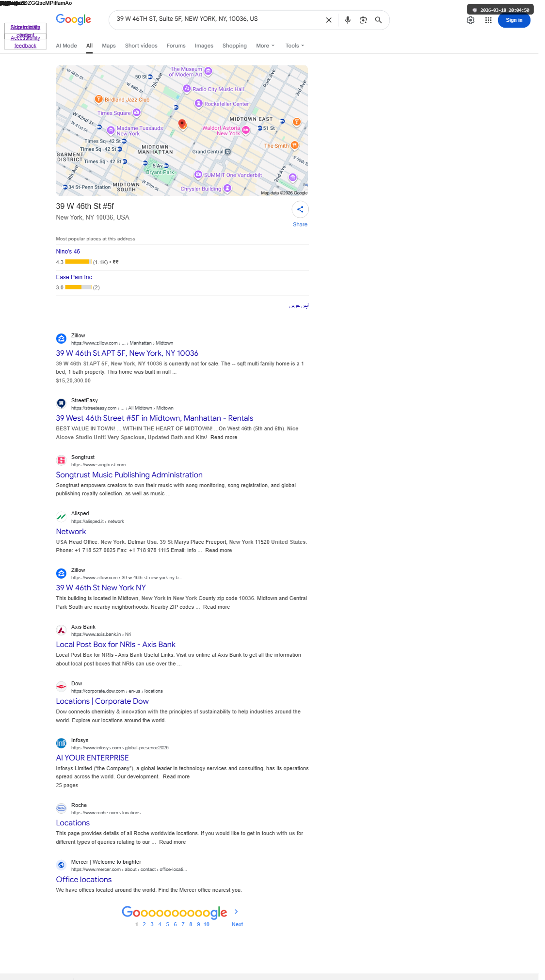Click the Infosys favicon

point(61,743)
